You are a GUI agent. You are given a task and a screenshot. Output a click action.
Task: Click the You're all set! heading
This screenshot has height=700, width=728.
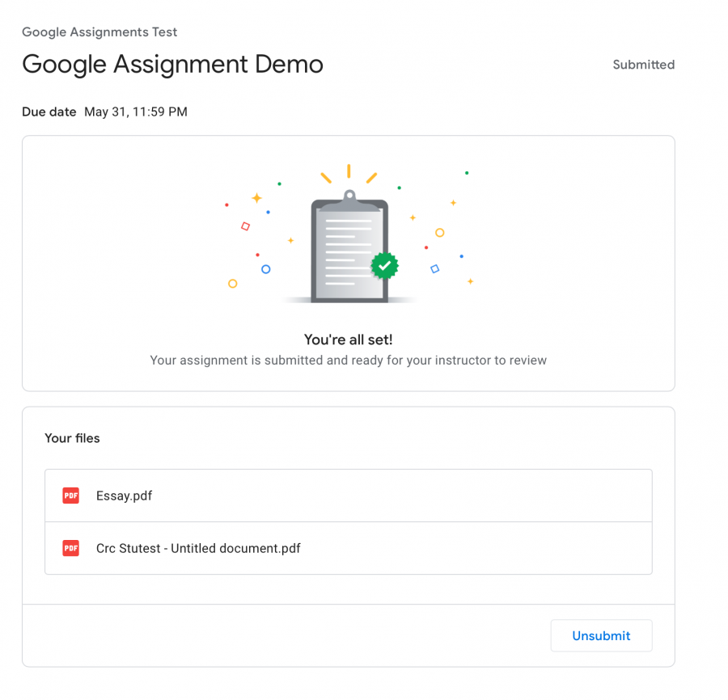click(348, 339)
